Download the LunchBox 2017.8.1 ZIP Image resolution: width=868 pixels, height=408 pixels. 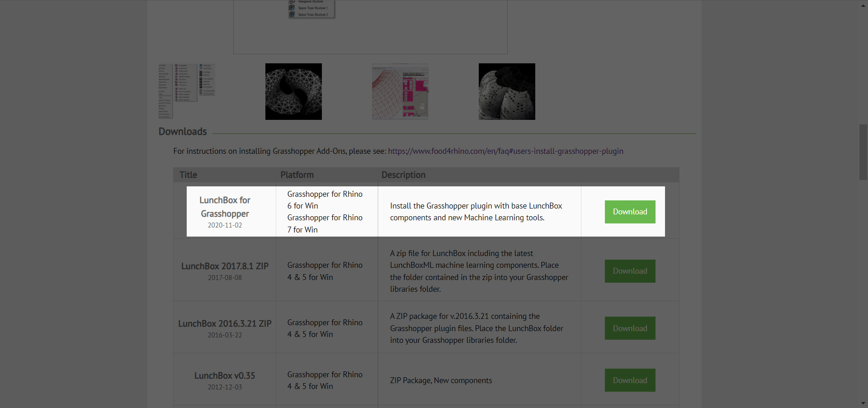coord(630,271)
